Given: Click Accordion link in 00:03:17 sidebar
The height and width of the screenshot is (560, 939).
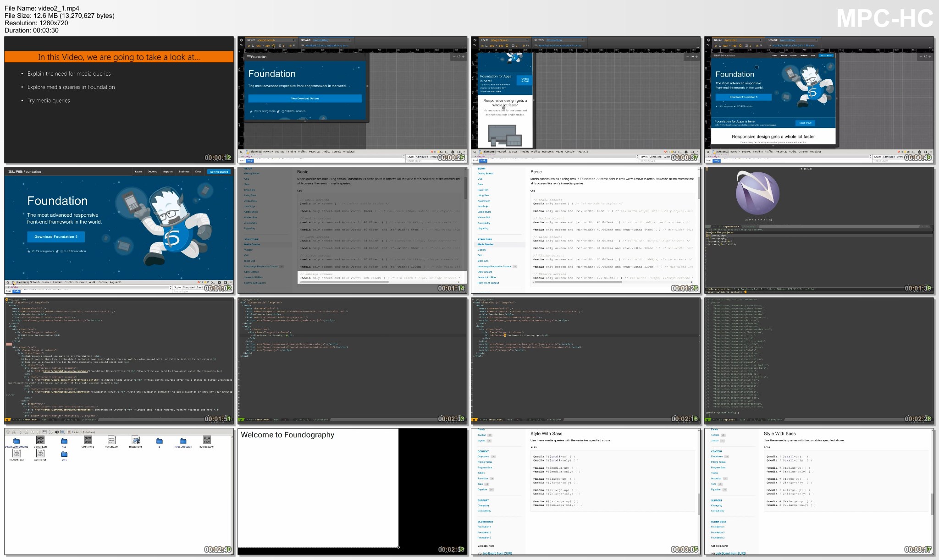Looking at the screenshot, I should coord(716,478).
